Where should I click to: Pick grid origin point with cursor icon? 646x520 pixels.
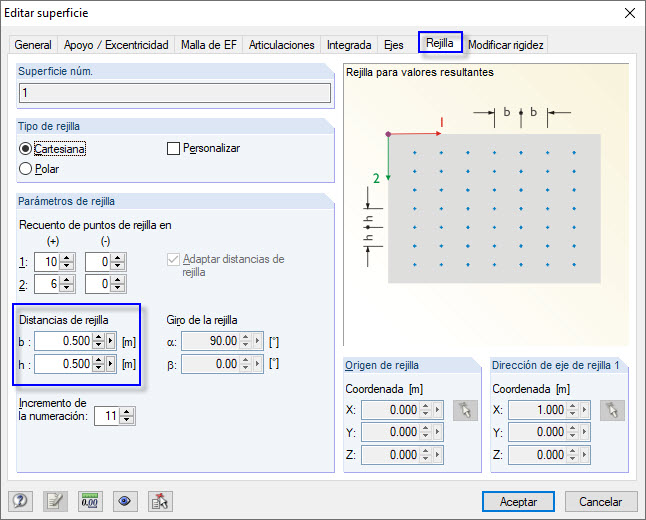point(465,410)
